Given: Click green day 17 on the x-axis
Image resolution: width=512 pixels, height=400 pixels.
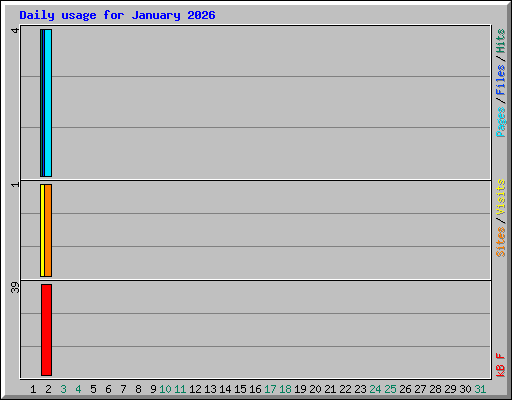Looking at the screenshot, I should tap(270, 389).
